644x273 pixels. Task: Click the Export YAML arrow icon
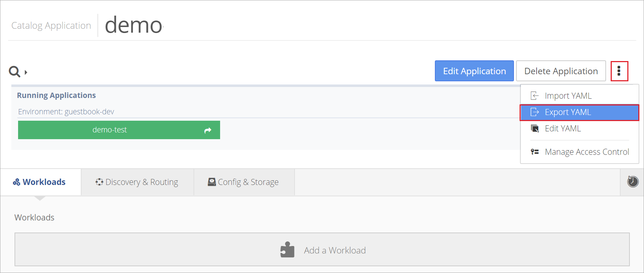(534, 112)
